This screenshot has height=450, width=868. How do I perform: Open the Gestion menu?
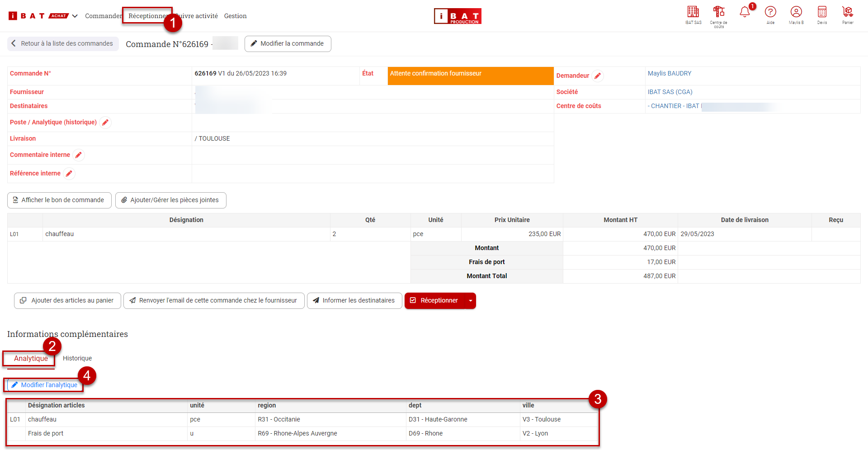click(x=235, y=16)
